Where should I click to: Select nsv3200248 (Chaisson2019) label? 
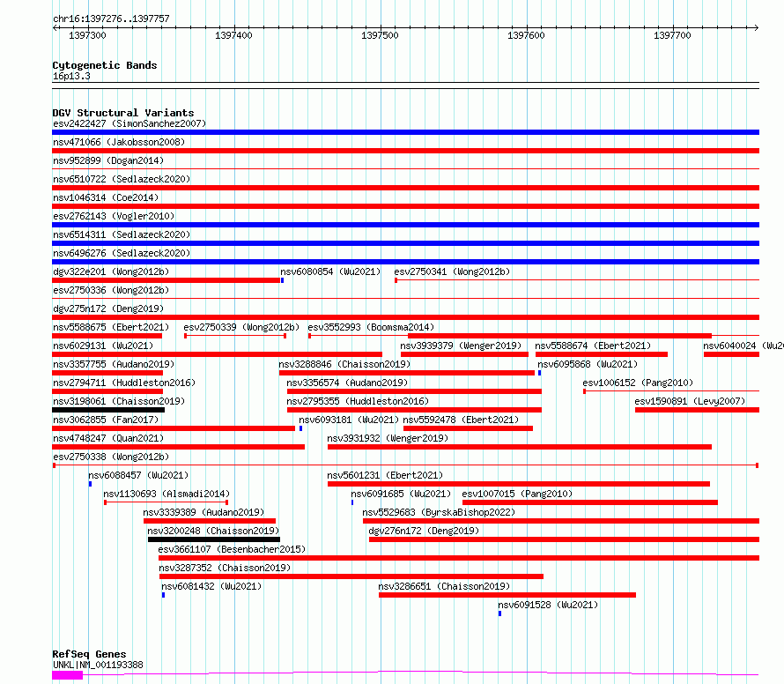pos(213,531)
